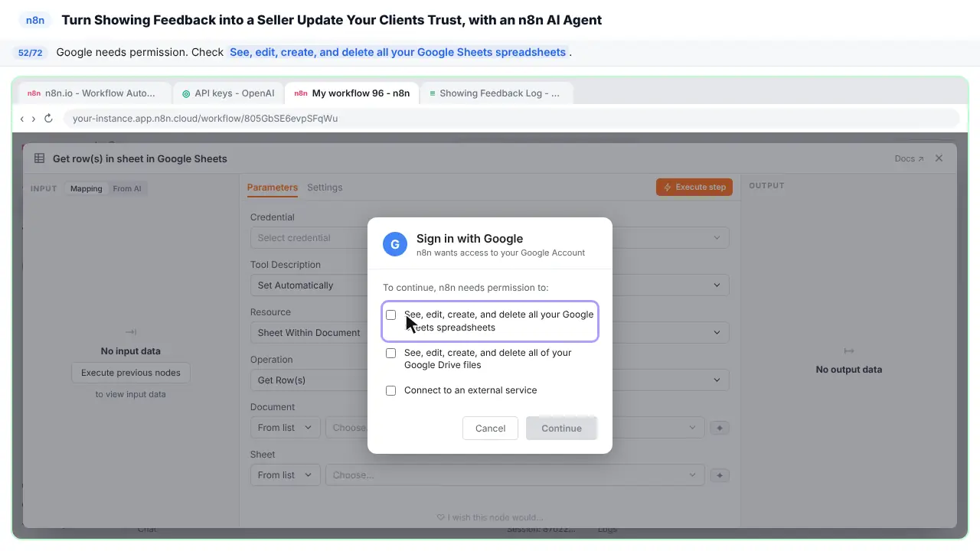Open the Tool Description Set Automatically dropdown
This screenshot has width=980, height=551.
489,285
